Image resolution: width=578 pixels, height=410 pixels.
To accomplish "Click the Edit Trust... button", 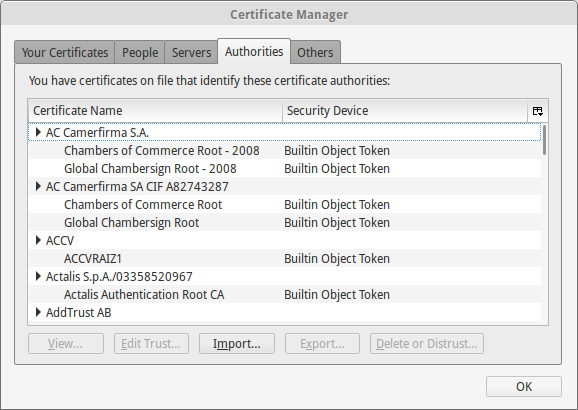I will 151,344.
